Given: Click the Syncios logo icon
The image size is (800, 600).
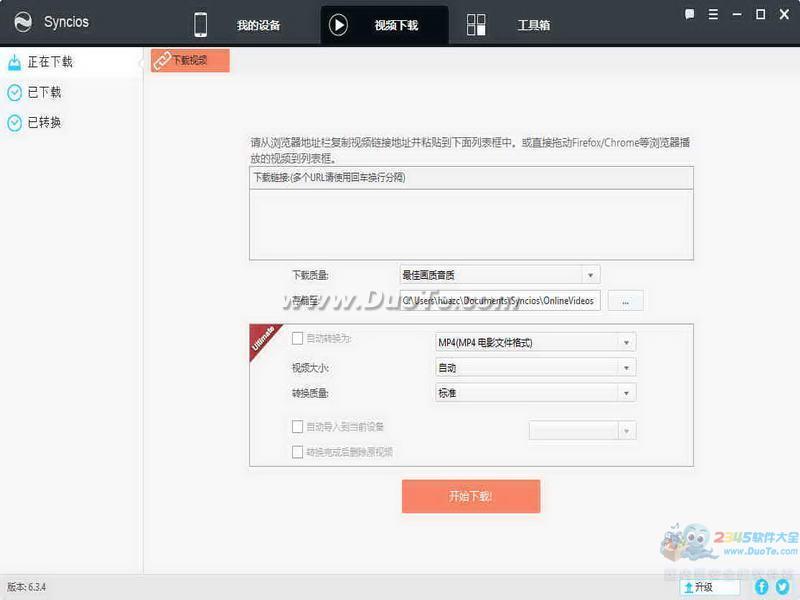Looking at the screenshot, I should 23,22.
